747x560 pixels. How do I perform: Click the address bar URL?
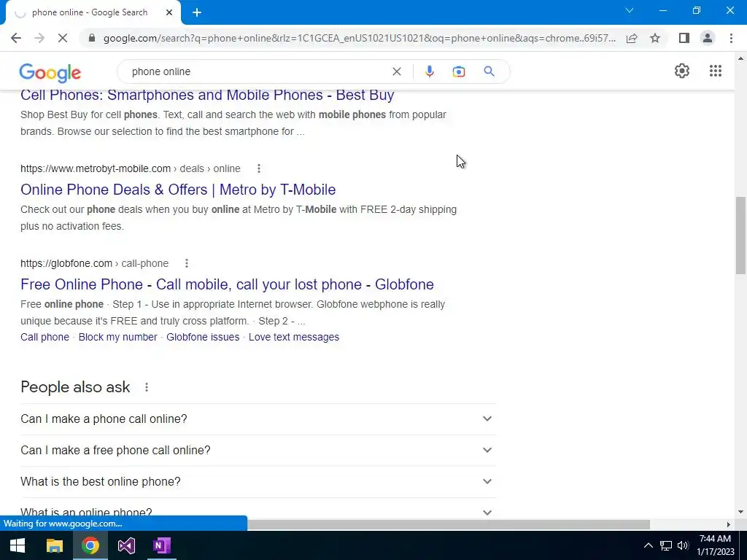[359, 38]
